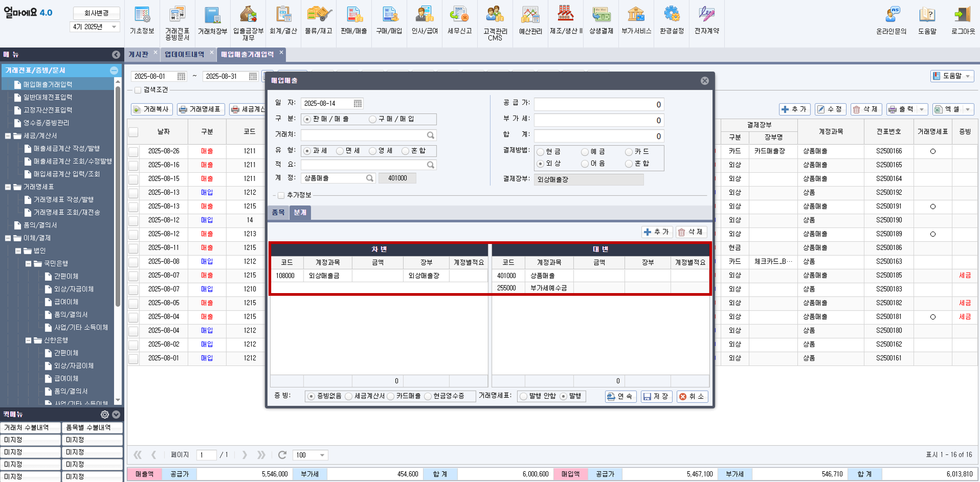Click the 거래복사 button
The width and height of the screenshot is (980, 482).
coord(151,110)
